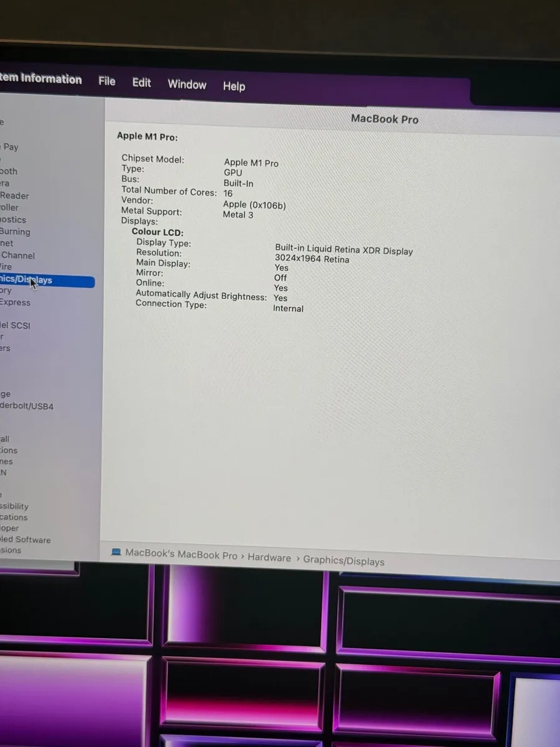This screenshot has width=560, height=747.
Task: Click the '16' cores value
Action: [x=228, y=194]
